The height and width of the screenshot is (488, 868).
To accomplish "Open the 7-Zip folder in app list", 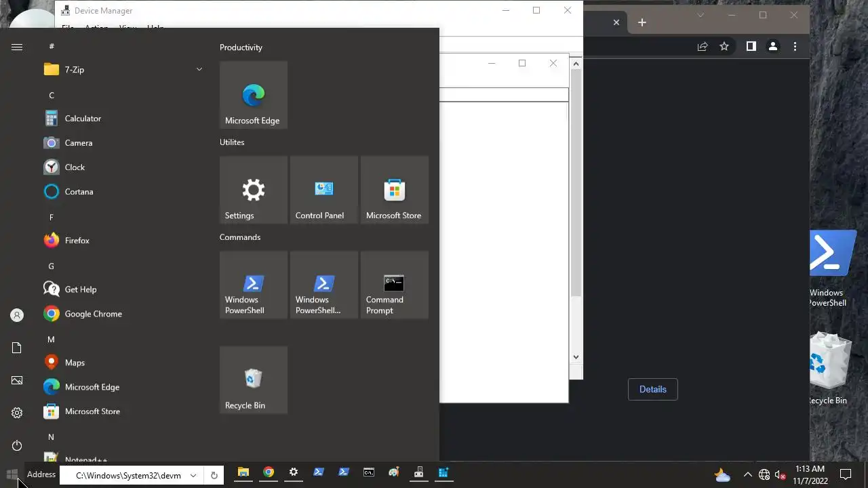I will (123, 70).
